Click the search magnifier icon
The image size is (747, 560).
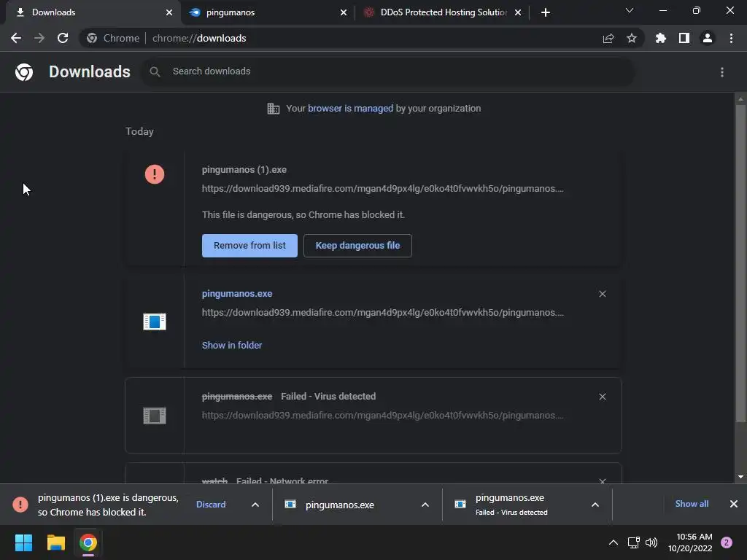[x=155, y=71]
